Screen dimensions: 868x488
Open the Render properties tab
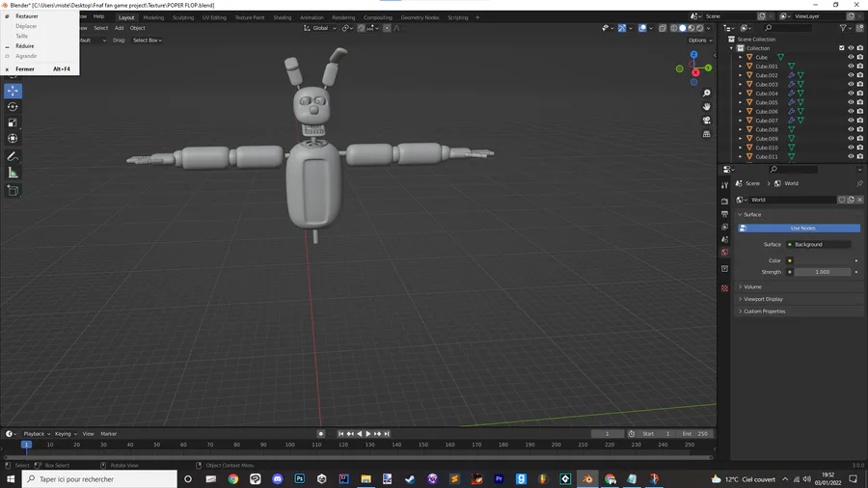click(724, 202)
